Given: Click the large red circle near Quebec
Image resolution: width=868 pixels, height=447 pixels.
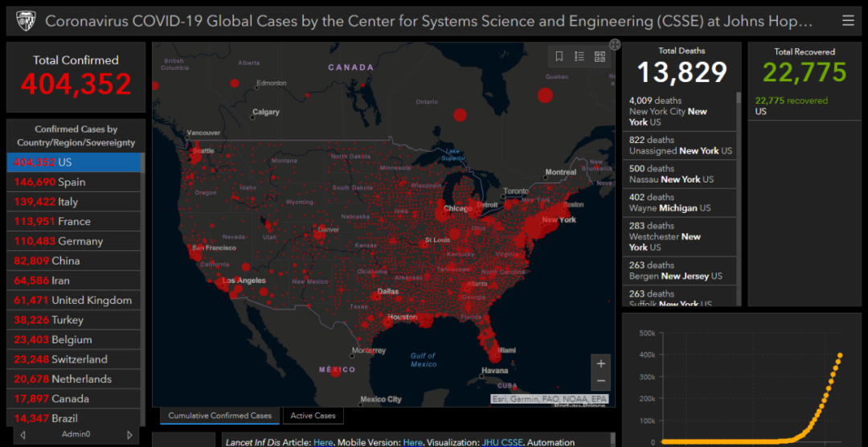Looking at the screenshot, I should pyautogui.click(x=545, y=96).
